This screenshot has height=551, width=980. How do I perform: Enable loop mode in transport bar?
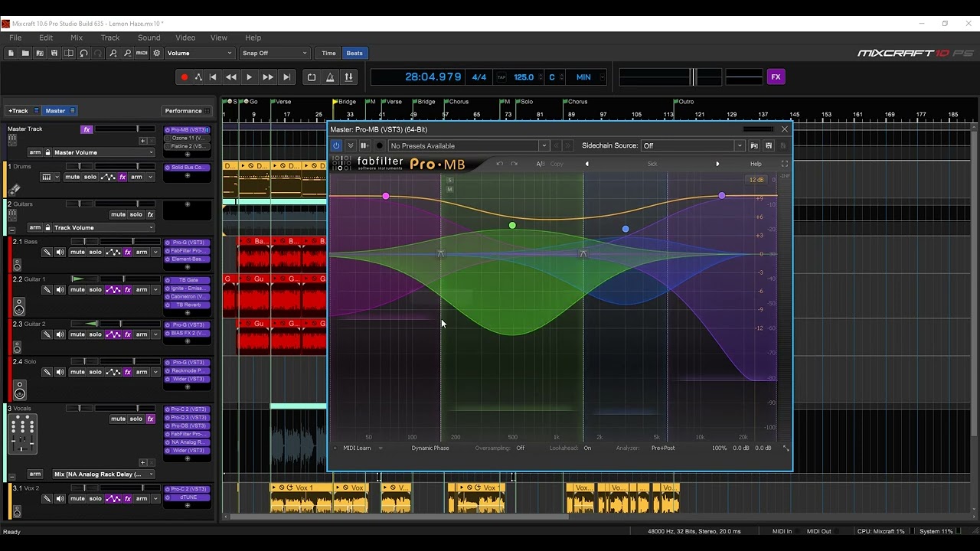tap(312, 77)
